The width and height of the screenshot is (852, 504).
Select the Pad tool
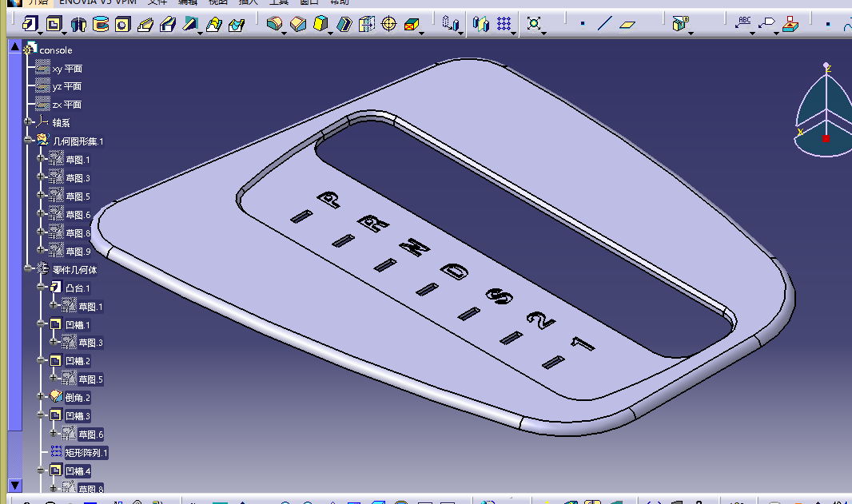coord(30,23)
